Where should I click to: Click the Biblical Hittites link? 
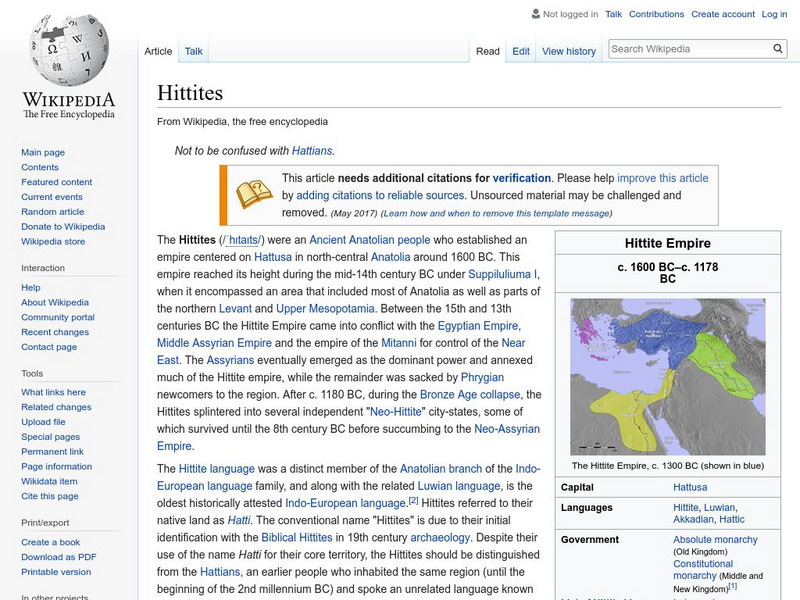point(296,537)
